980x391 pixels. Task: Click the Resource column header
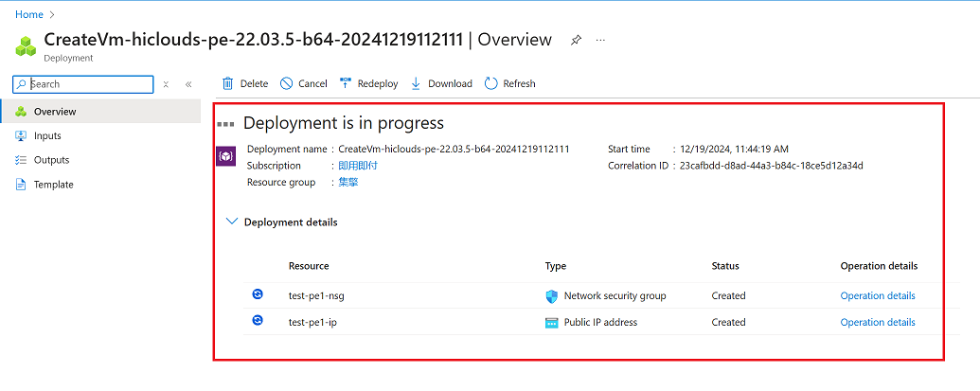tap(309, 266)
